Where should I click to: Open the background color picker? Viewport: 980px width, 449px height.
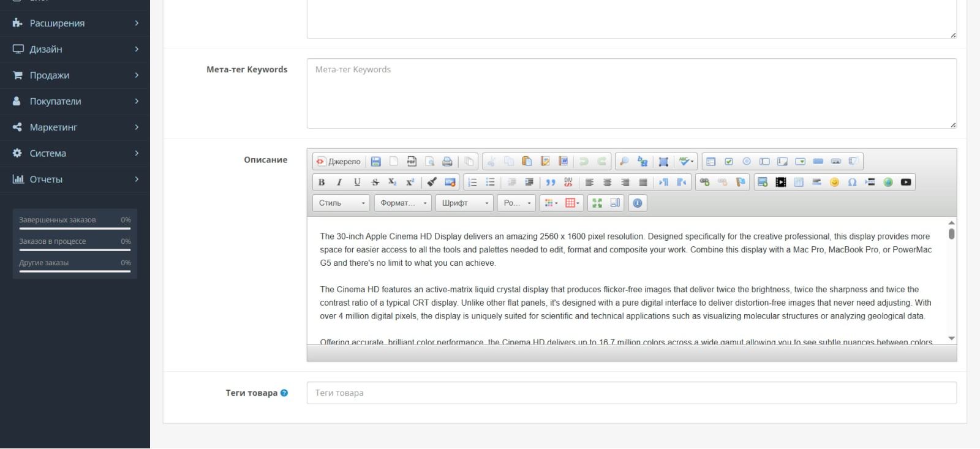[x=572, y=203]
